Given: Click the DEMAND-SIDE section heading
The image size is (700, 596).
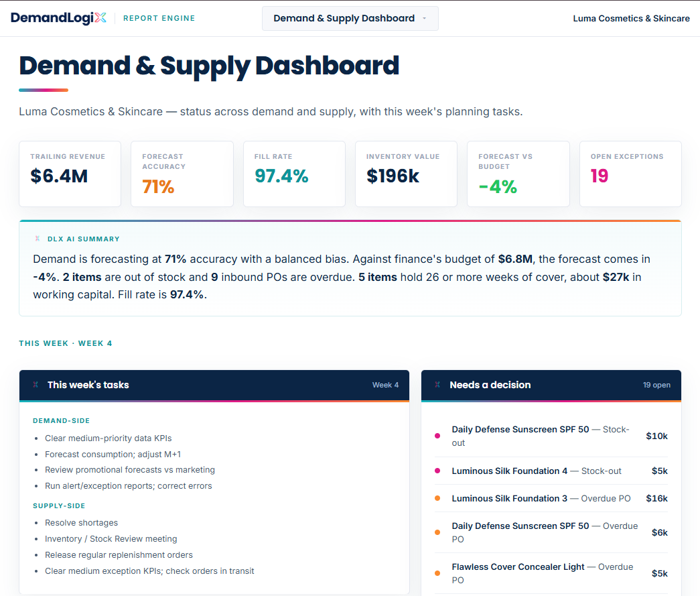Looking at the screenshot, I should point(61,420).
